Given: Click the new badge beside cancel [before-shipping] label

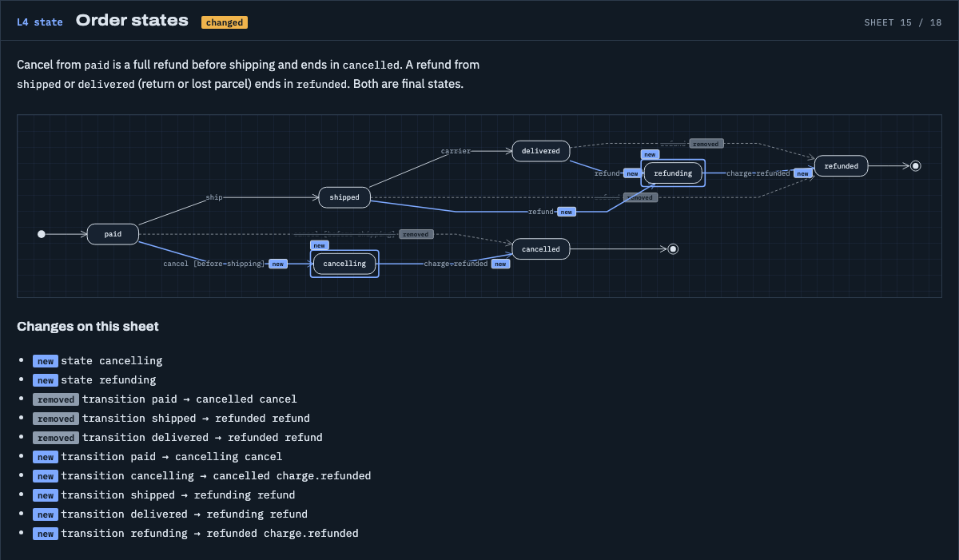Looking at the screenshot, I should point(278,264).
